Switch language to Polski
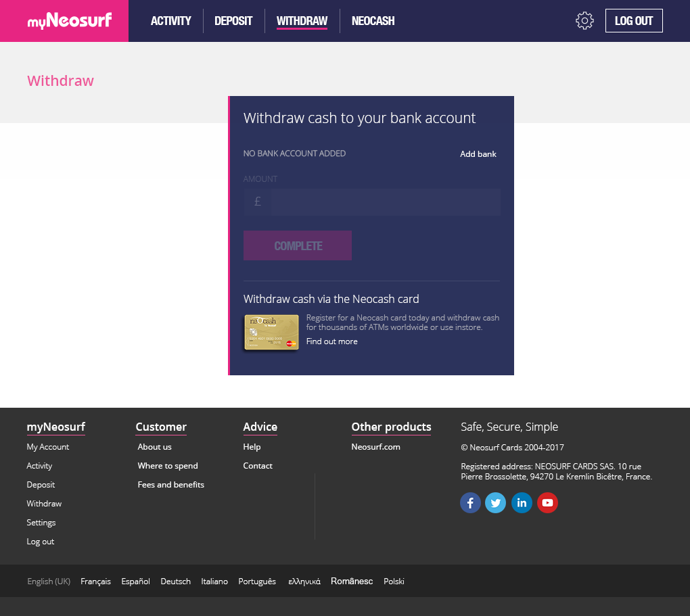The width and height of the screenshot is (690, 616). (394, 582)
